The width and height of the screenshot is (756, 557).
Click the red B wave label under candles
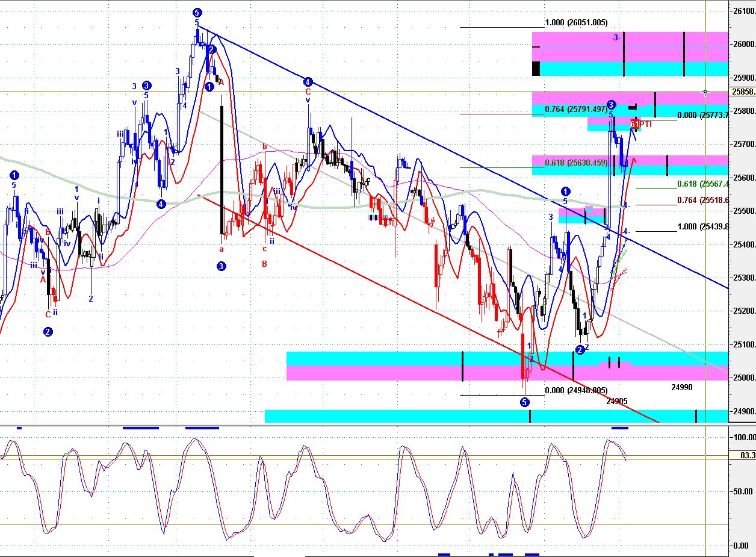tap(264, 263)
